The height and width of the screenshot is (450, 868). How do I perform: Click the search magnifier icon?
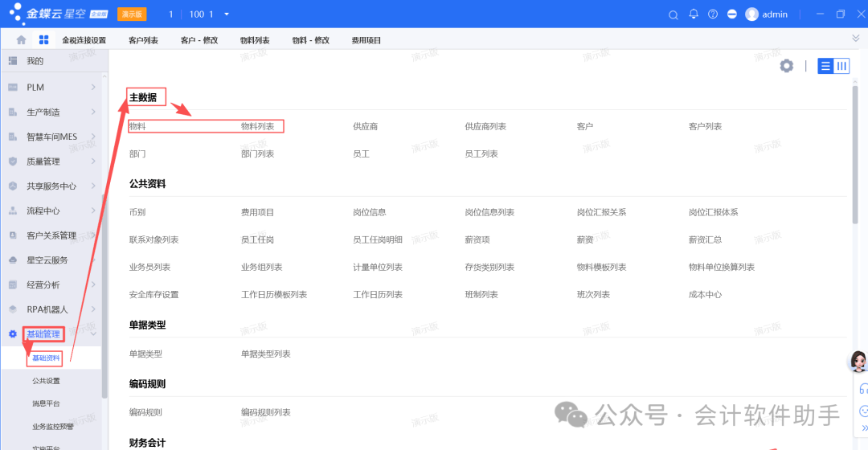[674, 14]
